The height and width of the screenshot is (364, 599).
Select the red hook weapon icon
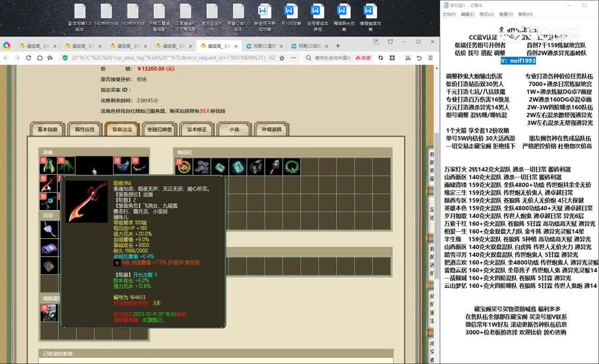48,183
